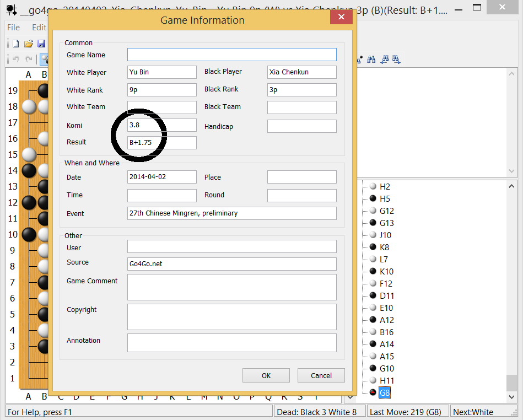Cancel the Game Information dialog
523x420 pixels.
click(x=321, y=375)
